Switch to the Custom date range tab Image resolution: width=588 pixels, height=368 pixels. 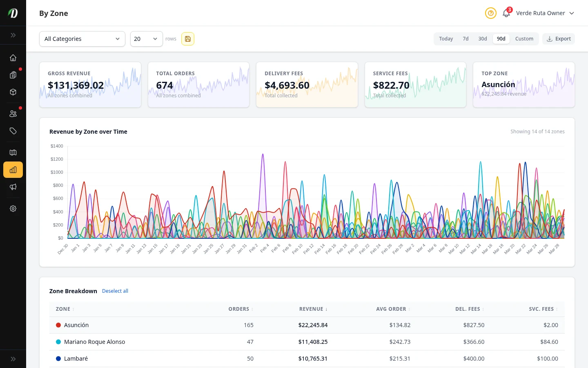tap(524, 38)
